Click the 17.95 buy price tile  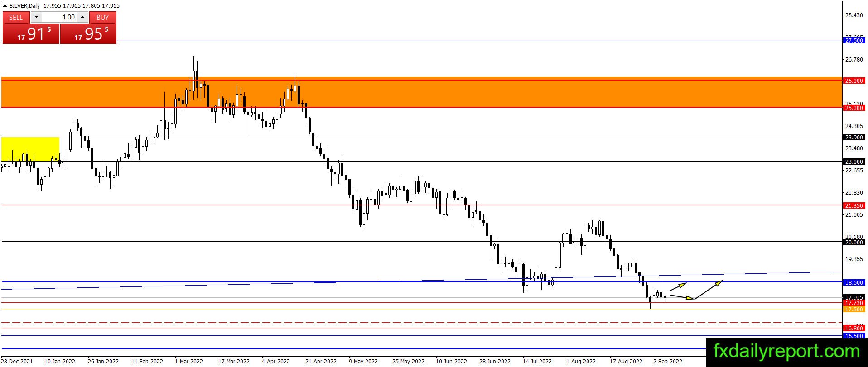pos(88,34)
